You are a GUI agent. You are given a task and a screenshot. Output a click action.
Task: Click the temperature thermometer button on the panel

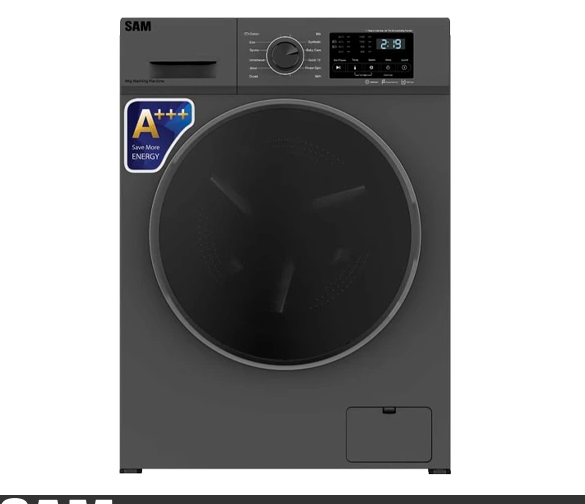(x=355, y=68)
